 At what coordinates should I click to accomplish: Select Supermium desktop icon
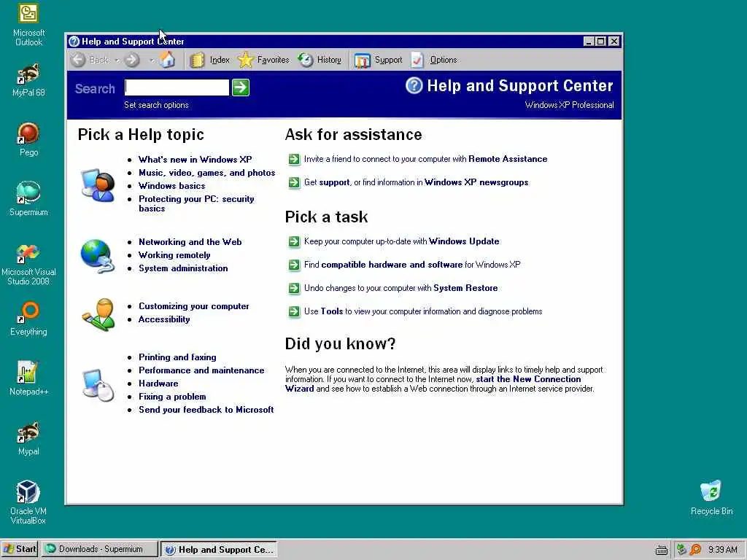(x=28, y=199)
